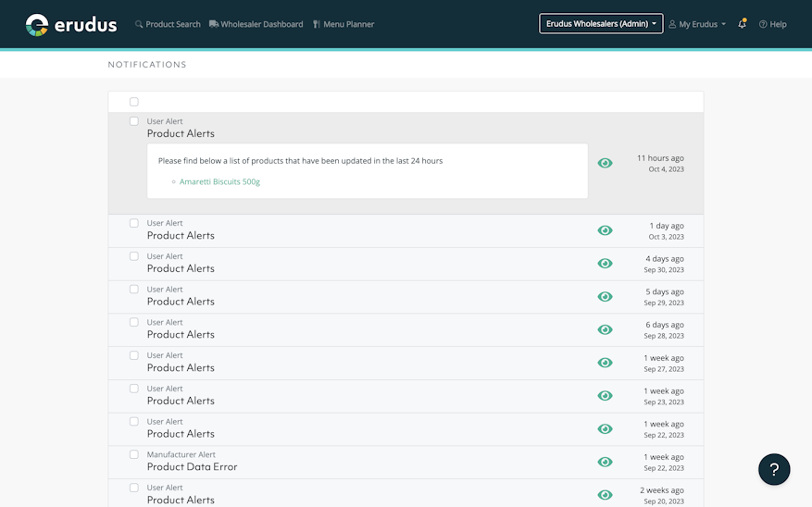
Task: Open Product Search in the top navigation
Action: pyautogui.click(x=168, y=24)
